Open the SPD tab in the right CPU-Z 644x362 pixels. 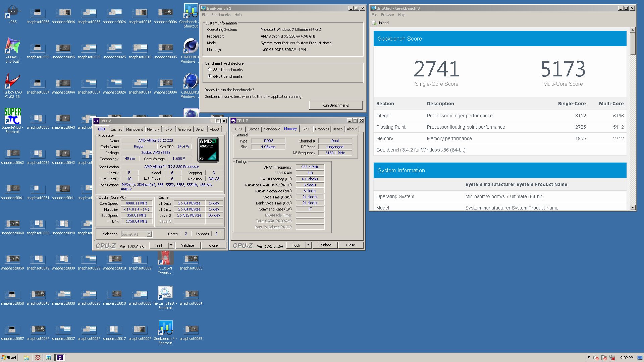306,129
